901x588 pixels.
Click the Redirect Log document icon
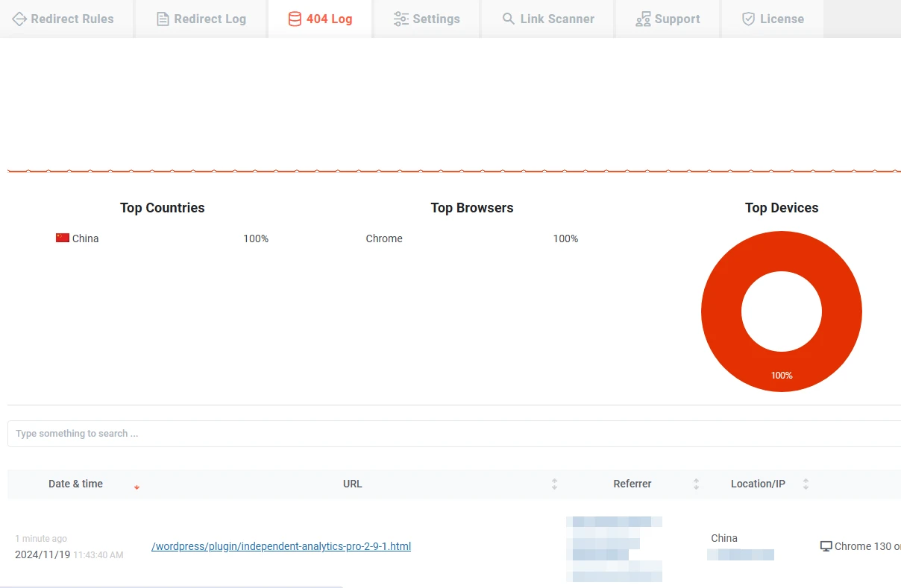(161, 19)
